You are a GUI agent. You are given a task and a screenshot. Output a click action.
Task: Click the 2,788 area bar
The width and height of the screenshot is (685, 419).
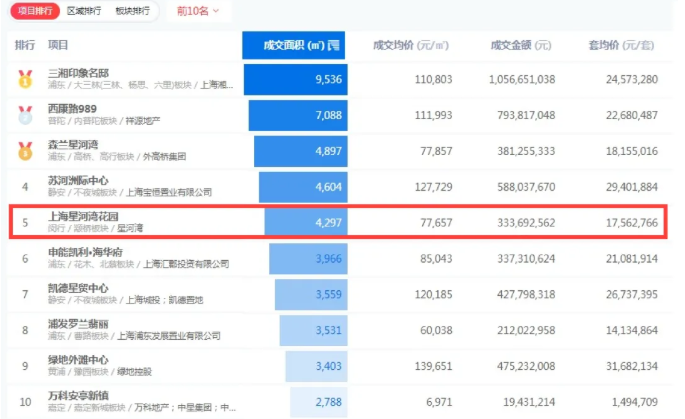pos(319,402)
